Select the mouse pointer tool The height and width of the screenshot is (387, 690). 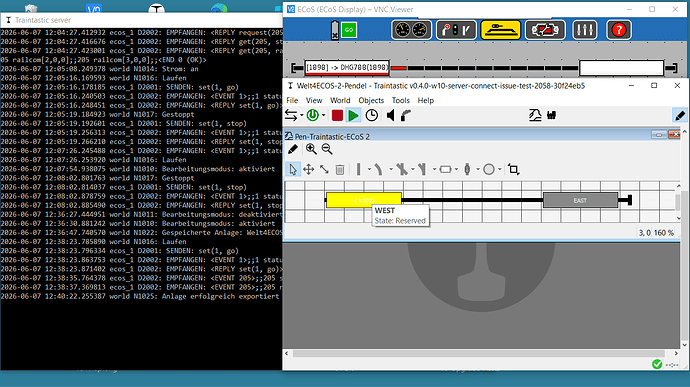click(x=293, y=169)
